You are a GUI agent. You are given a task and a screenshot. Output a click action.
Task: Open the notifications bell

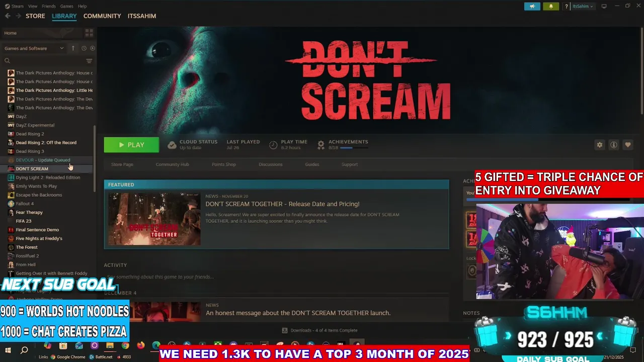pos(551,7)
